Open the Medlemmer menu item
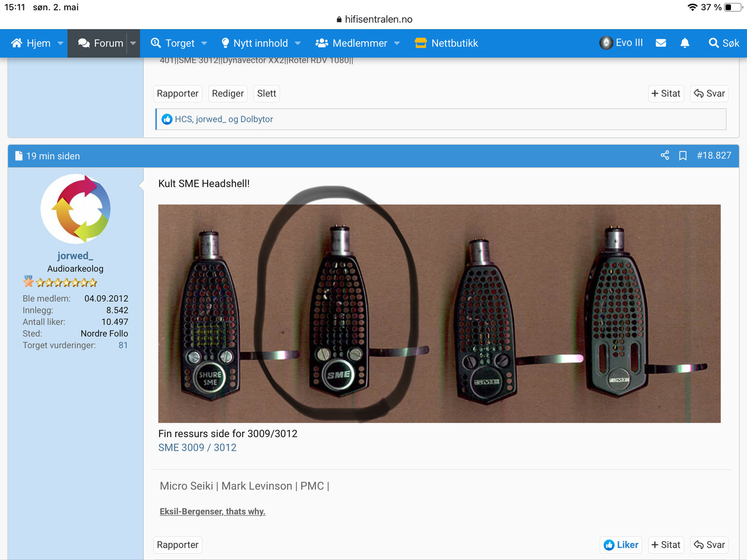747x560 pixels. pyautogui.click(x=351, y=43)
